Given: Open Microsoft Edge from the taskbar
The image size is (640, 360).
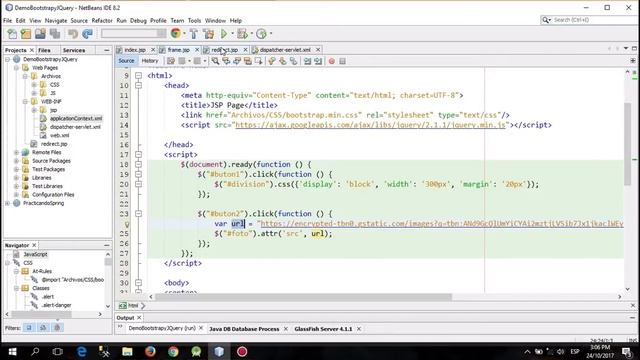Looking at the screenshot, I should (x=82, y=351).
